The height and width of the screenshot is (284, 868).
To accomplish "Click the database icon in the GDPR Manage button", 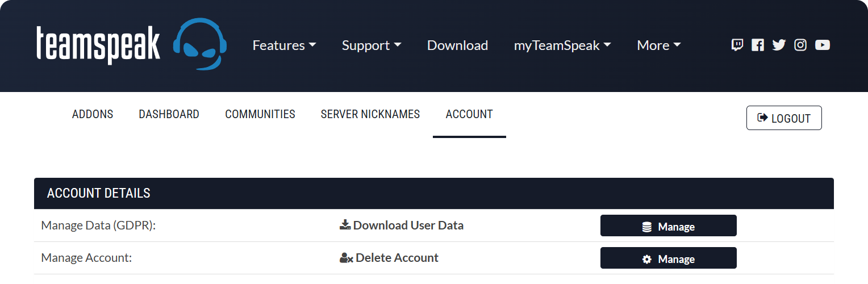I will [647, 227].
